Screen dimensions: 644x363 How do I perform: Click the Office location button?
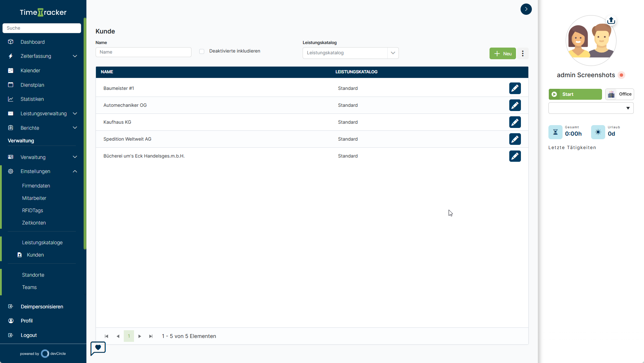(620, 94)
